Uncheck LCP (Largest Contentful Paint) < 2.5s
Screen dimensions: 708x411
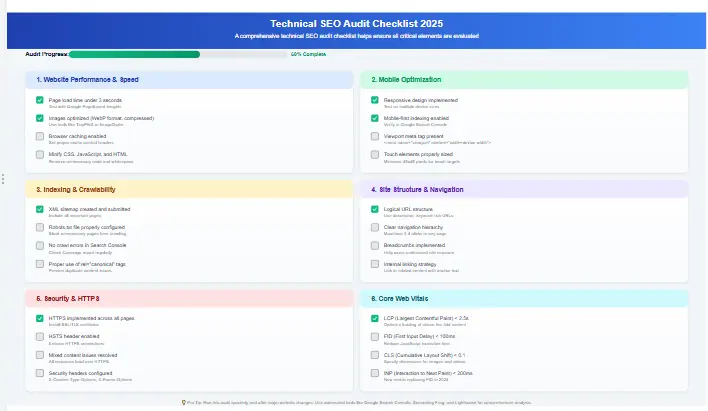[x=375, y=318]
